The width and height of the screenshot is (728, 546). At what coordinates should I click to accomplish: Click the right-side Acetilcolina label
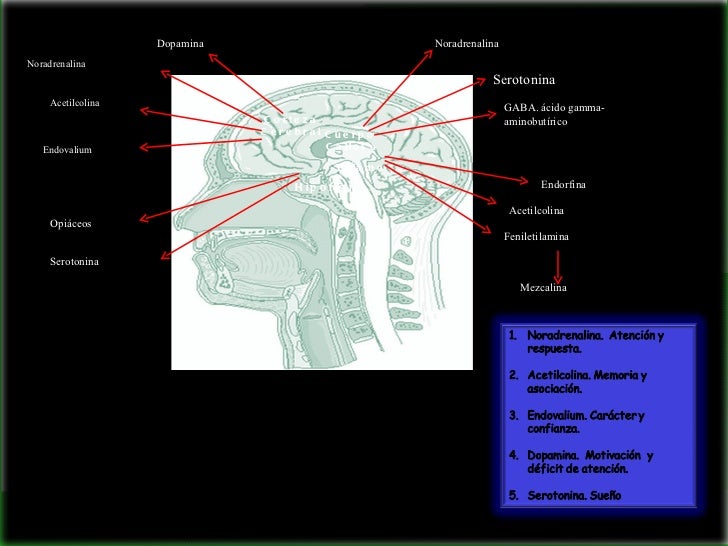point(536,210)
